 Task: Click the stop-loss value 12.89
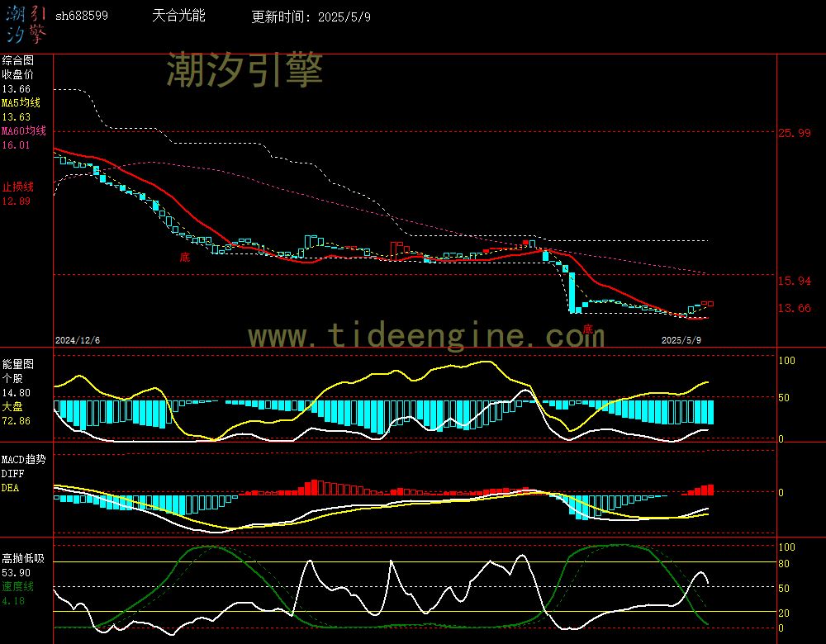click(17, 201)
